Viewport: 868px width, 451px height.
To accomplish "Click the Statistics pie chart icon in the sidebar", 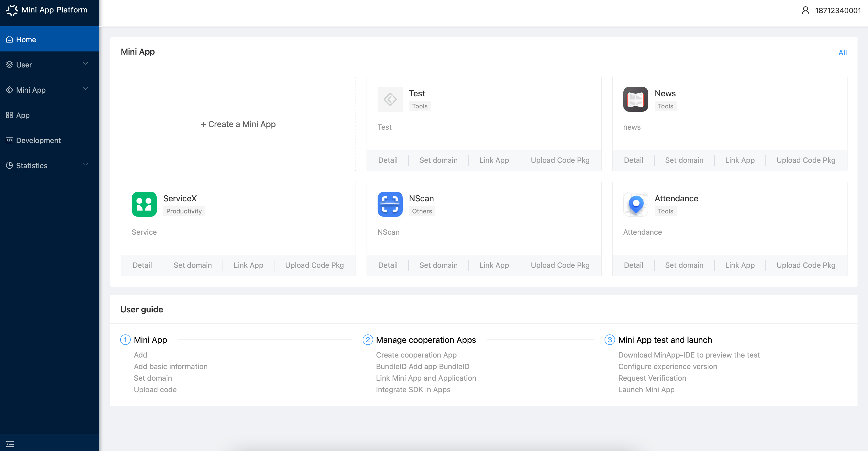I will pyautogui.click(x=9, y=165).
